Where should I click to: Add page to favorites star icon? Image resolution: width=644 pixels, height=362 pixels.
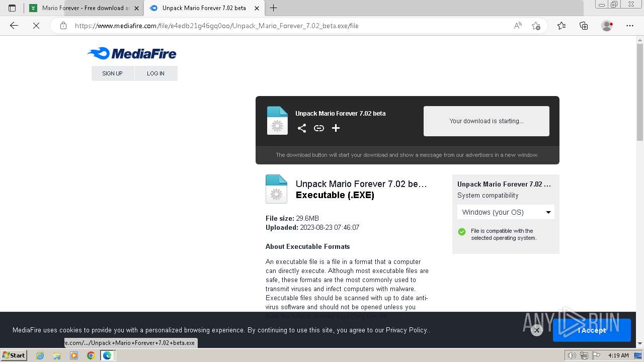coord(536,26)
